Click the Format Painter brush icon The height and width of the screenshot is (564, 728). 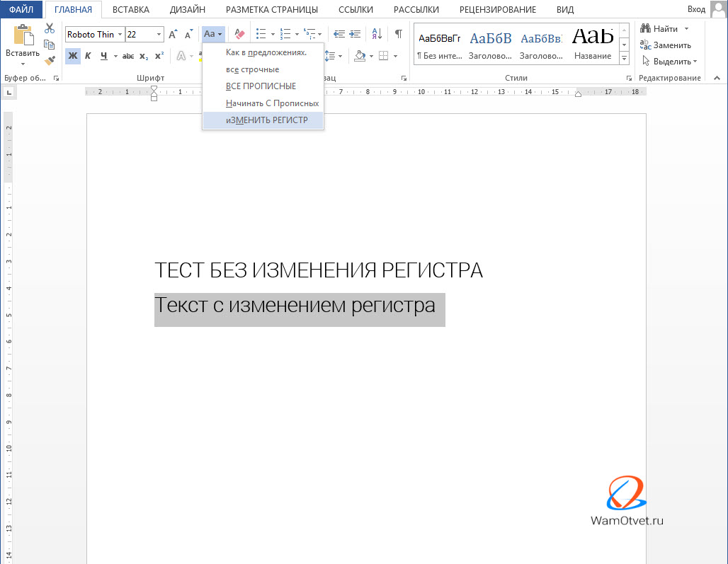[x=49, y=61]
